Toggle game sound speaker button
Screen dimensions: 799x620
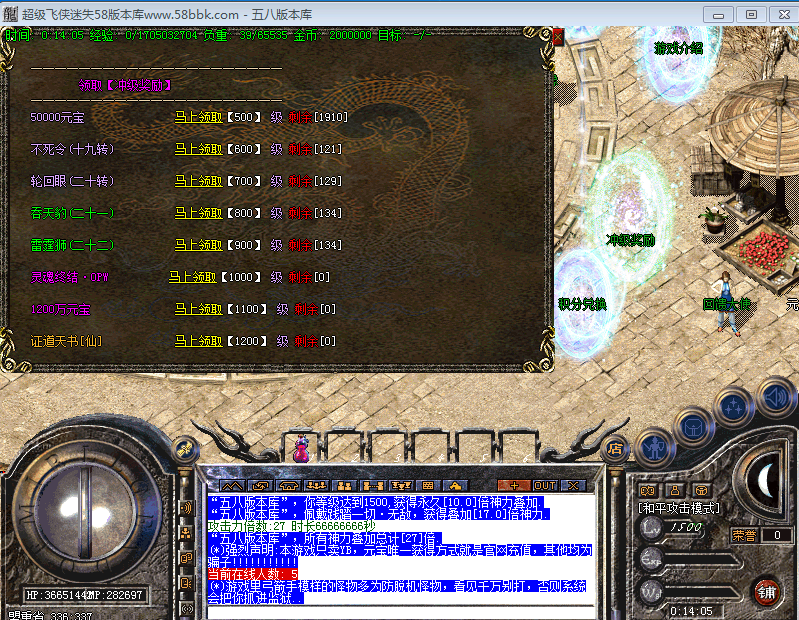(775, 397)
